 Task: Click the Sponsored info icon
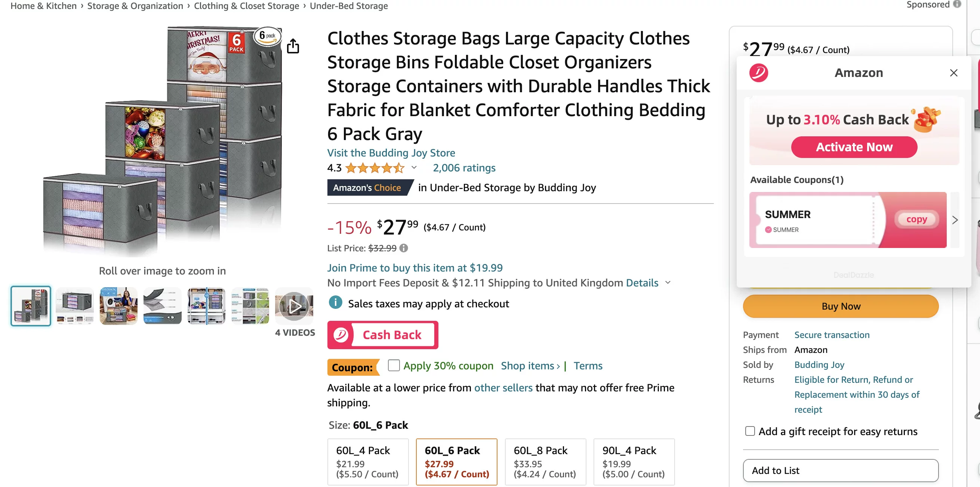click(957, 4)
